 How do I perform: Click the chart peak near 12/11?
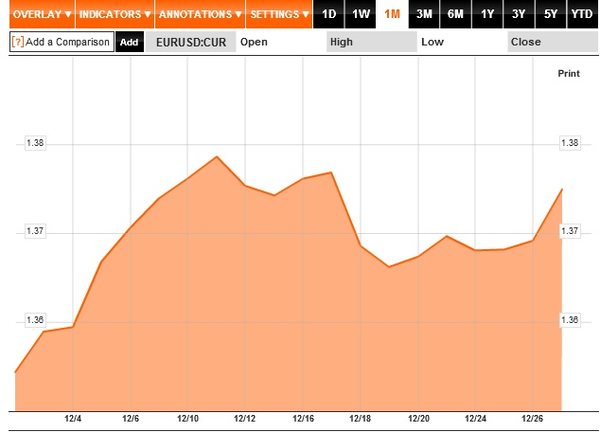[217, 156]
